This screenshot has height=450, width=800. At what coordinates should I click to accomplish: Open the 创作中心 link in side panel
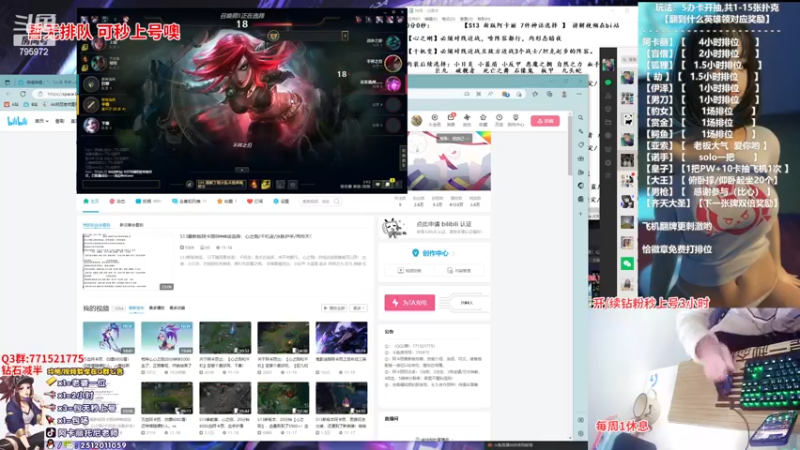tap(434, 253)
